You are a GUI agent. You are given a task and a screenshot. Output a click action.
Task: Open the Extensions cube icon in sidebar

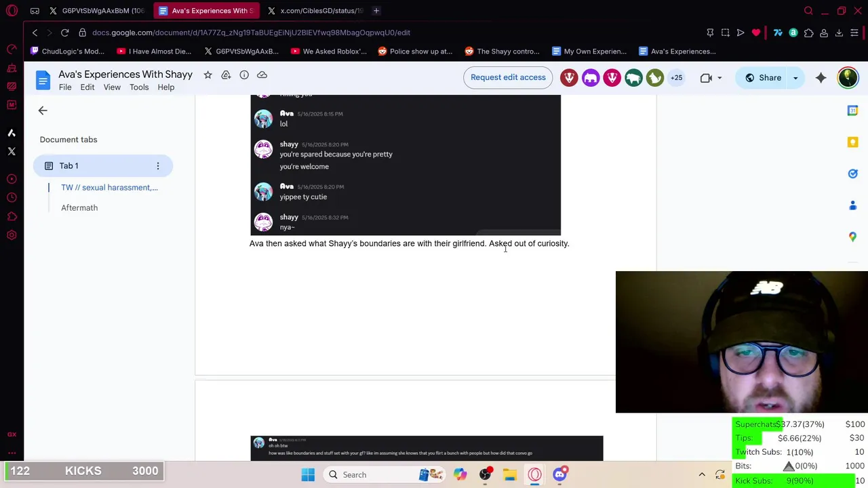coord(12,216)
